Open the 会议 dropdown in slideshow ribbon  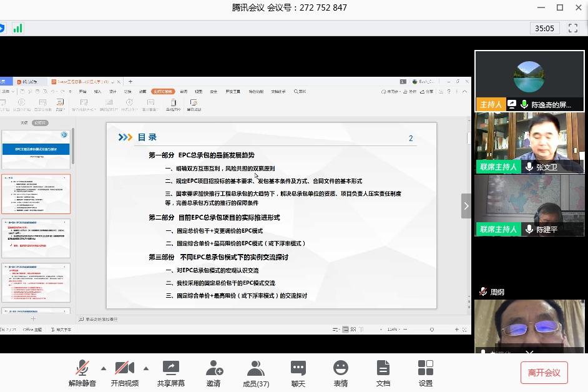[x=60, y=104]
